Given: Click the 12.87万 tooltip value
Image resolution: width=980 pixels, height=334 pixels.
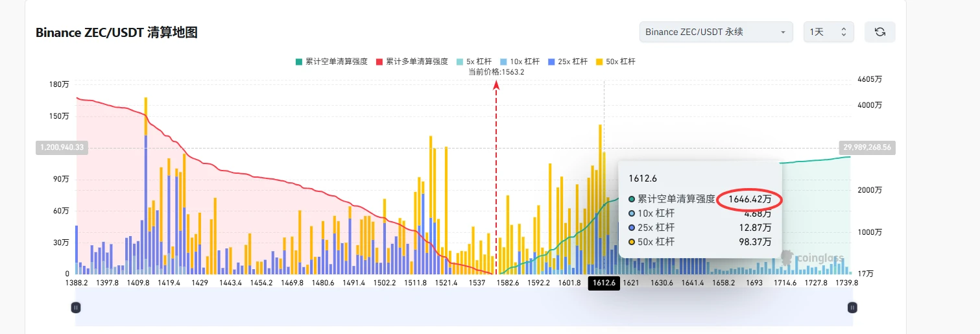Looking at the screenshot, I should coord(754,228).
